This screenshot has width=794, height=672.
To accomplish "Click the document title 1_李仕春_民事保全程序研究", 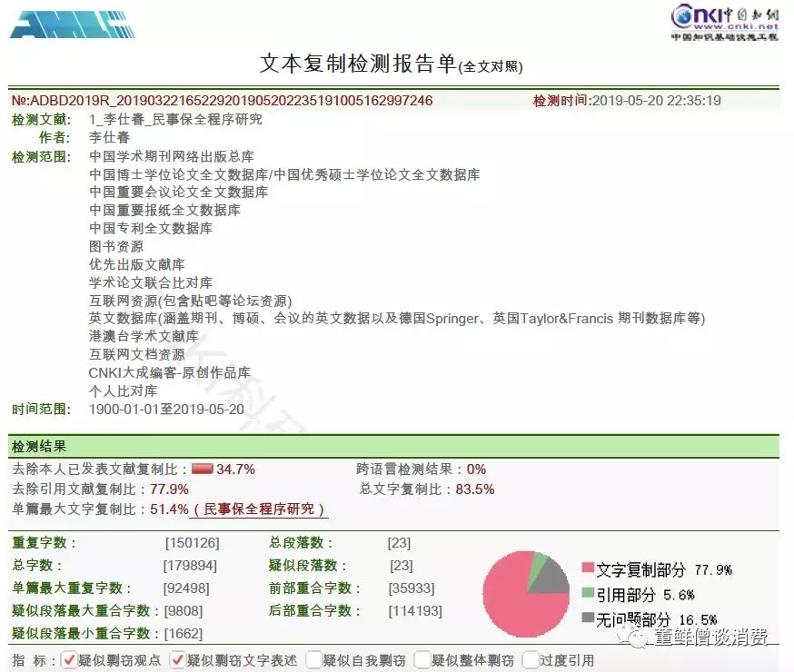I will [x=175, y=119].
